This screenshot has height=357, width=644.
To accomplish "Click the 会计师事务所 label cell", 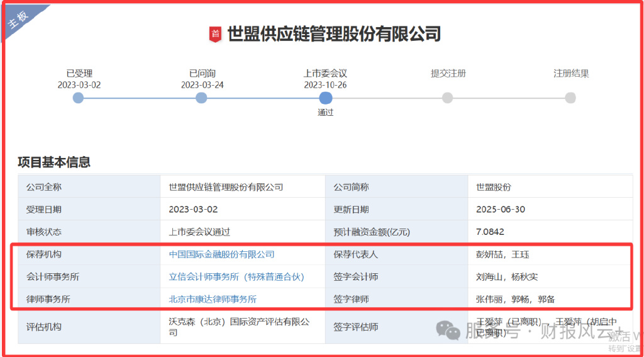I will 89,277.
